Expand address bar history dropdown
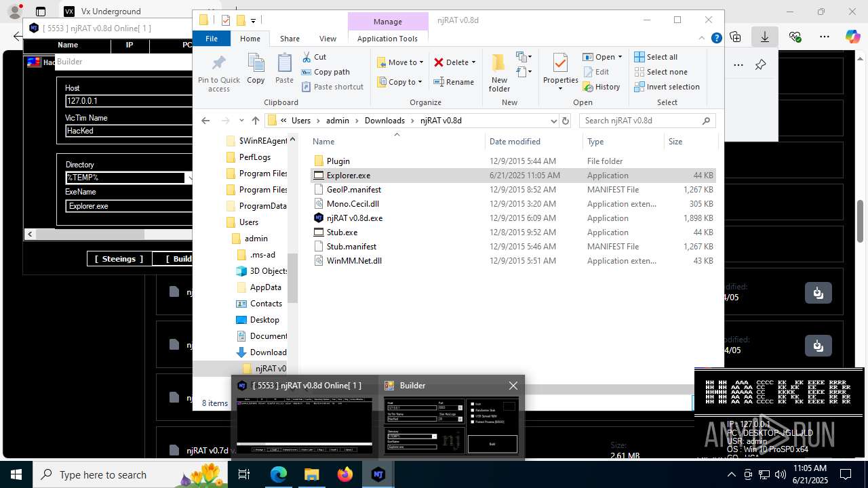The width and height of the screenshot is (868, 488). tap(553, 121)
